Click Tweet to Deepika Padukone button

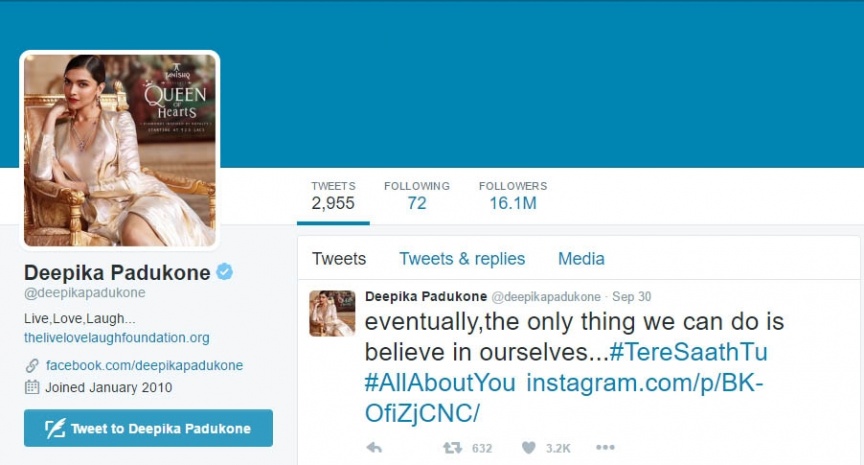(148, 428)
